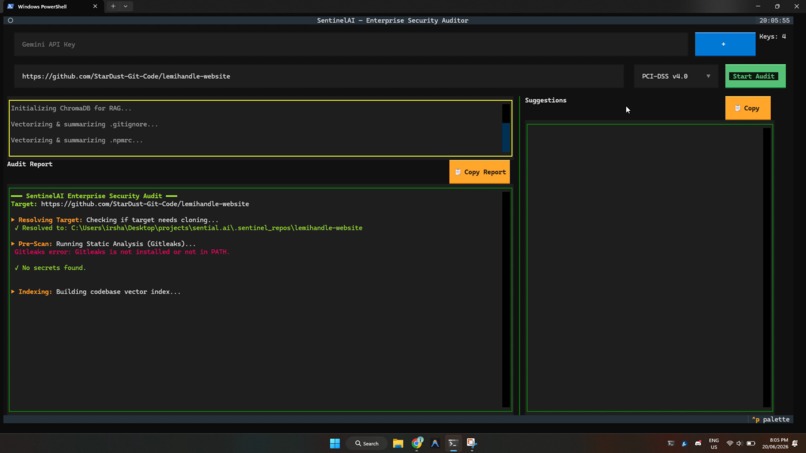Click the 'SentinelAI Enterprise Security Audit' report heading
The image size is (806, 453).
point(94,196)
